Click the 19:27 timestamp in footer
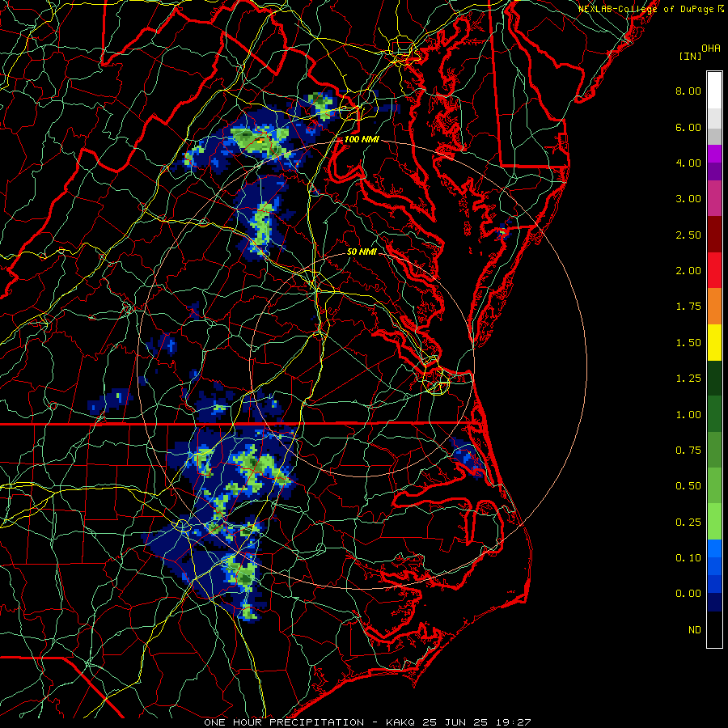 pos(512,722)
